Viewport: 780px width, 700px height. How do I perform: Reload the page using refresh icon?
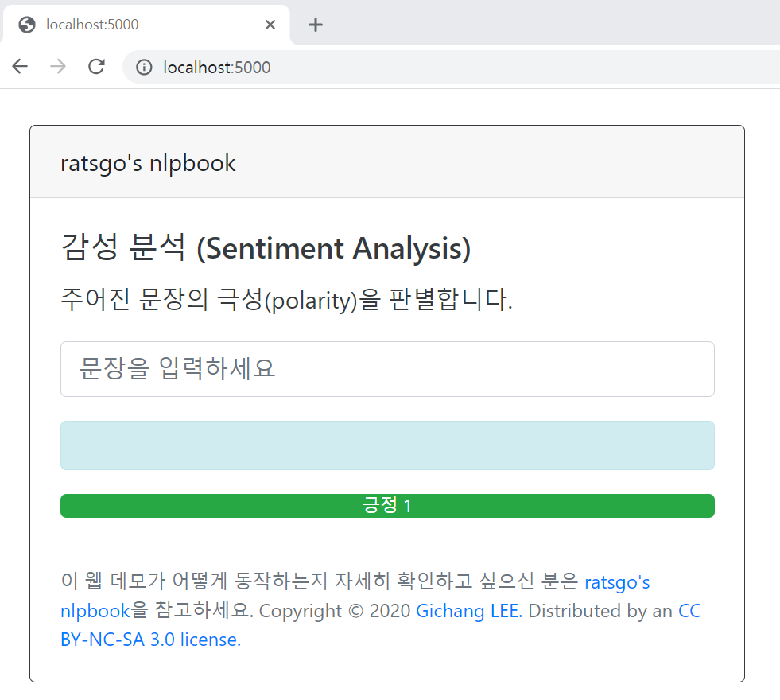coord(96,67)
